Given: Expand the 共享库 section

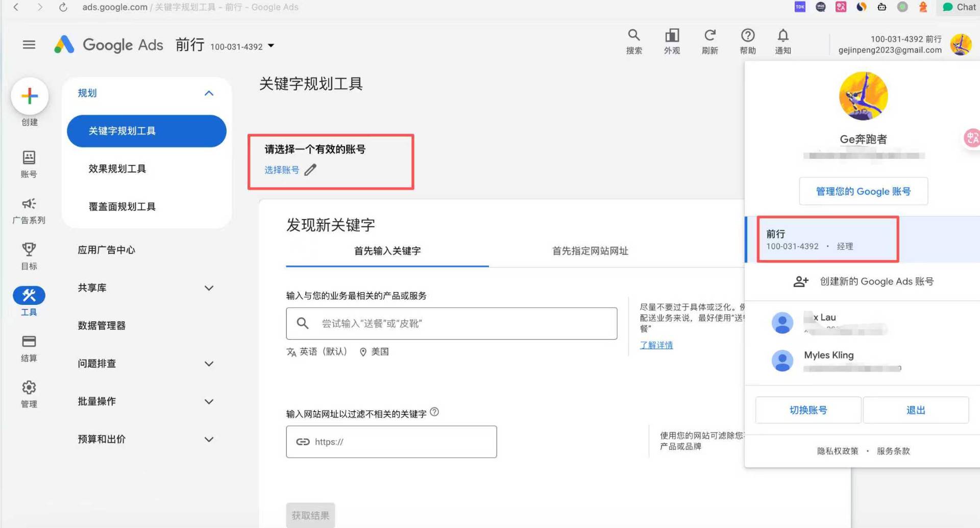Looking at the screenshot, I should tap(209, 288).
